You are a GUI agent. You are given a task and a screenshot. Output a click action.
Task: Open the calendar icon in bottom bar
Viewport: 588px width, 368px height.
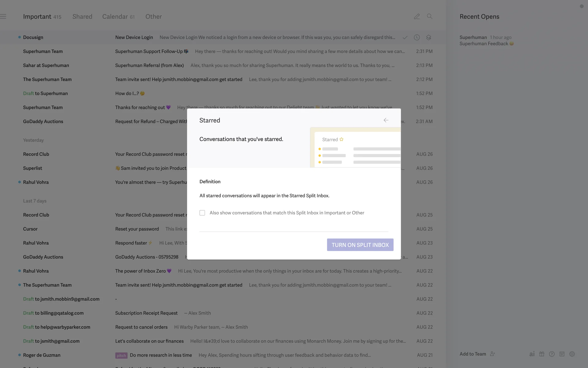point(562,354)
